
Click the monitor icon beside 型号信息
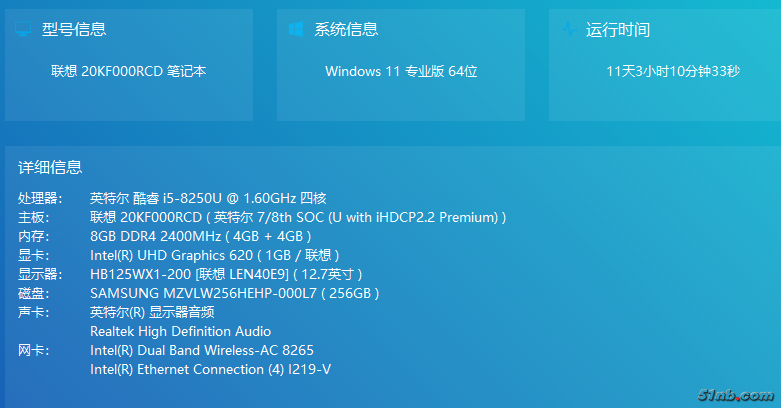(x=22, y=30)
